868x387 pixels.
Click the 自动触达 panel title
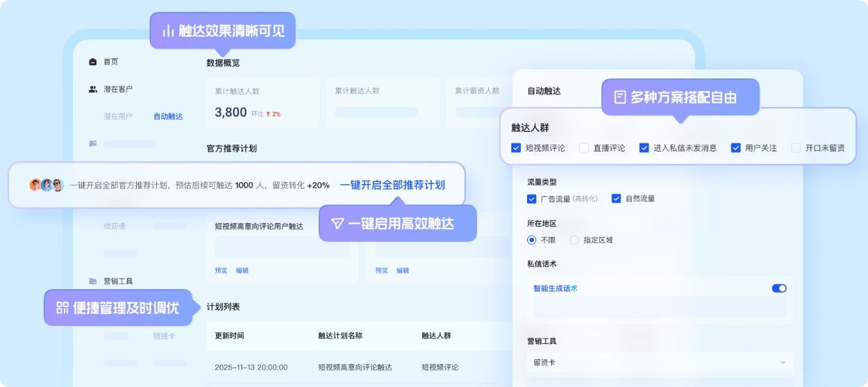(x=544, y=91)
